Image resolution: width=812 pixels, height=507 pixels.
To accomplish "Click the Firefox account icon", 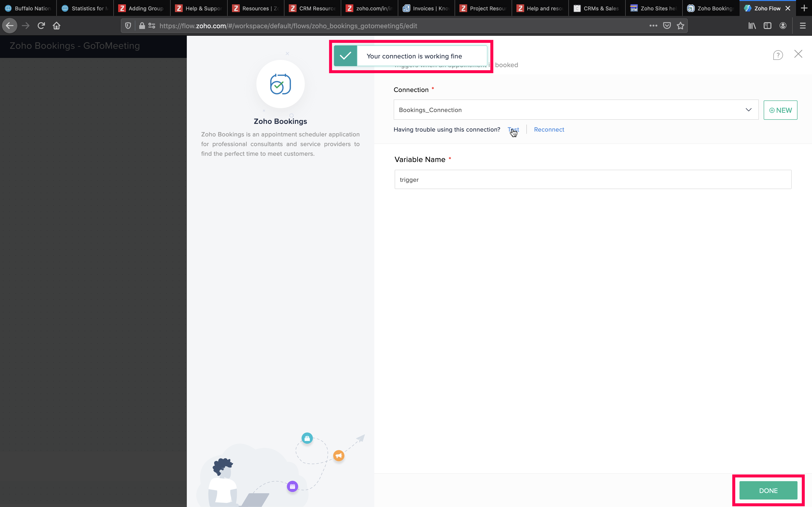I will tap(783, 26).
